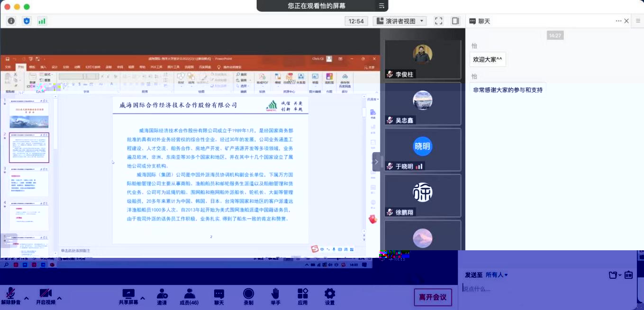
Task: Open the 应用 apps icon
Action: point(303,297)
